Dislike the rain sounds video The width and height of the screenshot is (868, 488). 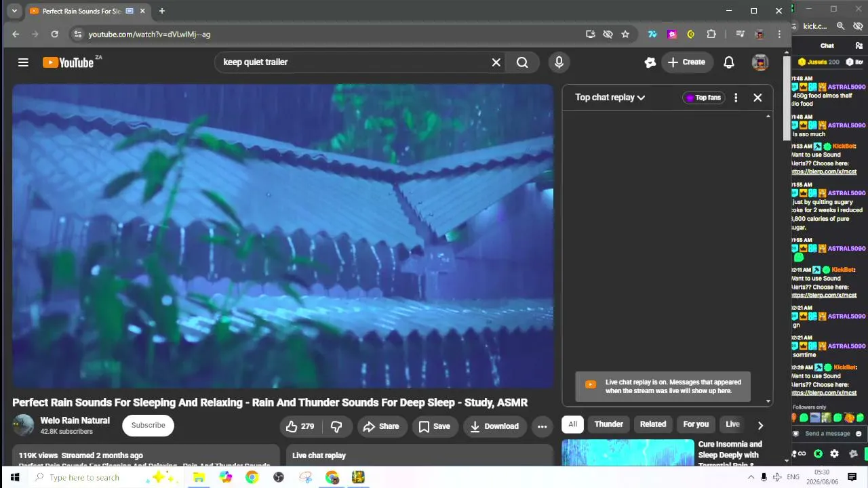pyautogui.click(x=336, y=426)
